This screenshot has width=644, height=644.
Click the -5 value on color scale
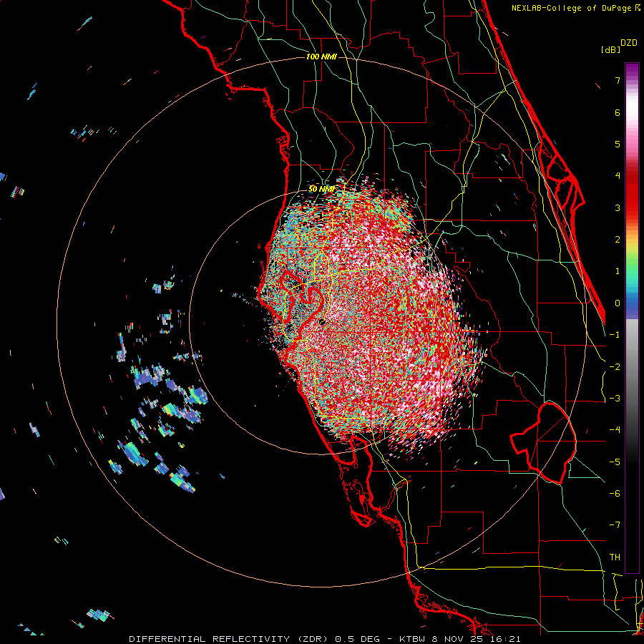[x=615, y=462]
